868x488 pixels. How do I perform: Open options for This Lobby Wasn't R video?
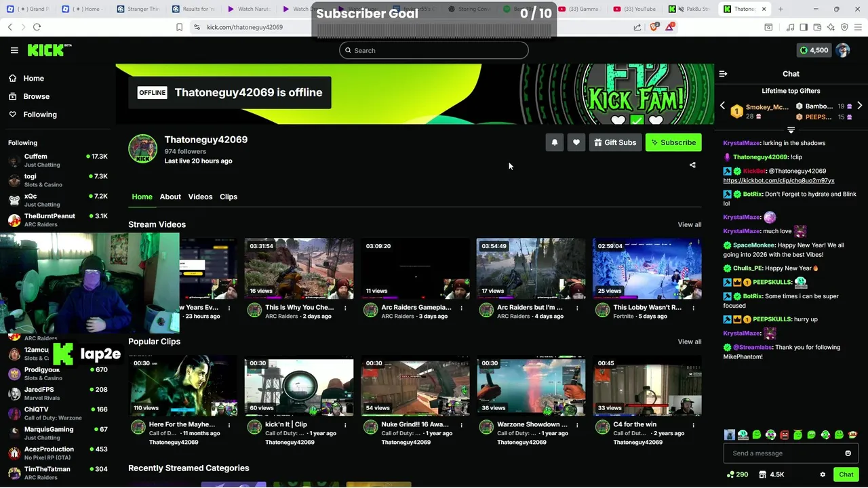(x=693, y=308)
